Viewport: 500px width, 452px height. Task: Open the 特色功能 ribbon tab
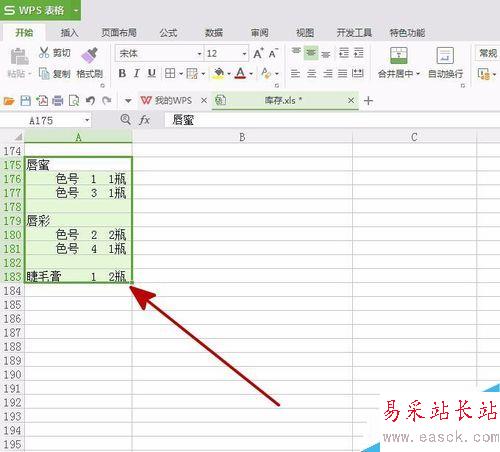coord(407,33)
